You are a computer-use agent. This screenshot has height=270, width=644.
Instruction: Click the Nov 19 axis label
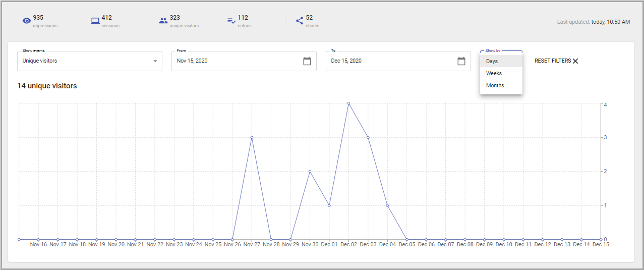96,245
